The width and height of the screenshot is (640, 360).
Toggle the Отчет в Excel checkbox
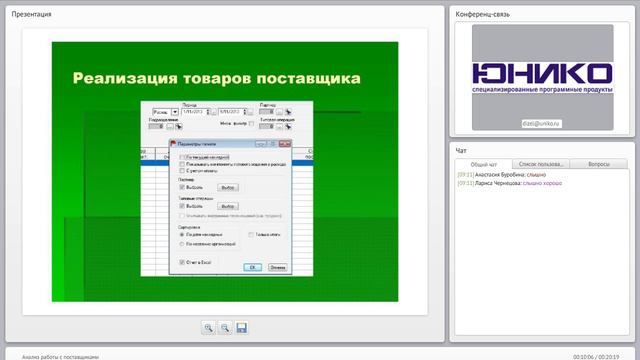182,262
